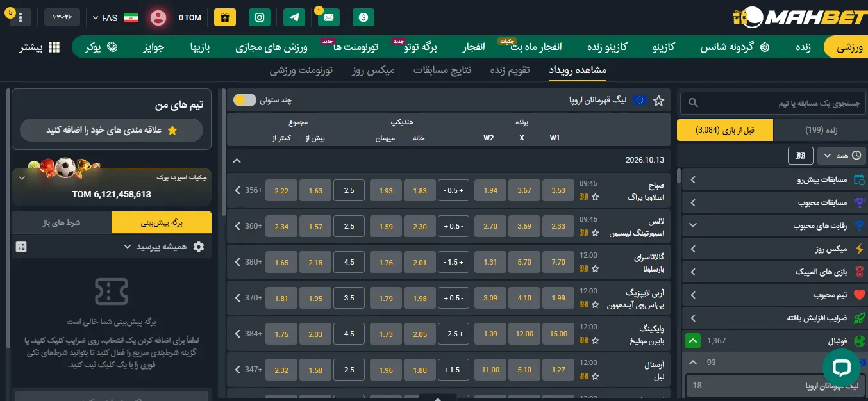Collapse the 2026.10.13 date group
This screenshot has height=401, width=868.
coord(237,160)
